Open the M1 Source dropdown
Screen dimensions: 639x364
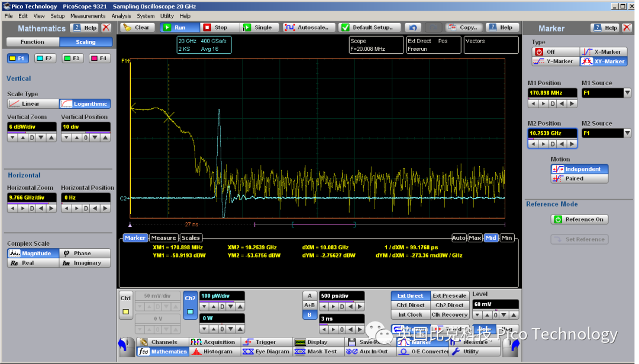tap(627, 92)
